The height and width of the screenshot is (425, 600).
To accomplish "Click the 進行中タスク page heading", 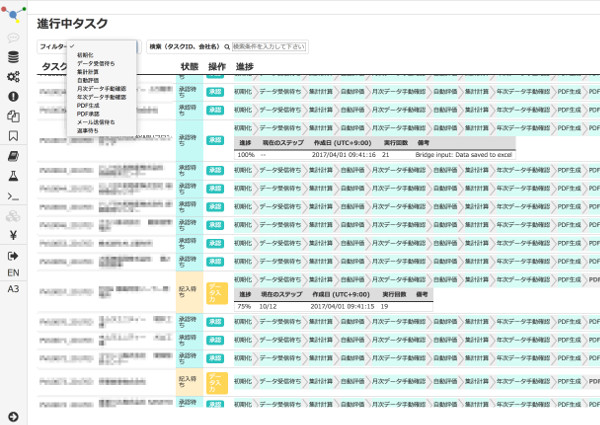I will 72,24.
